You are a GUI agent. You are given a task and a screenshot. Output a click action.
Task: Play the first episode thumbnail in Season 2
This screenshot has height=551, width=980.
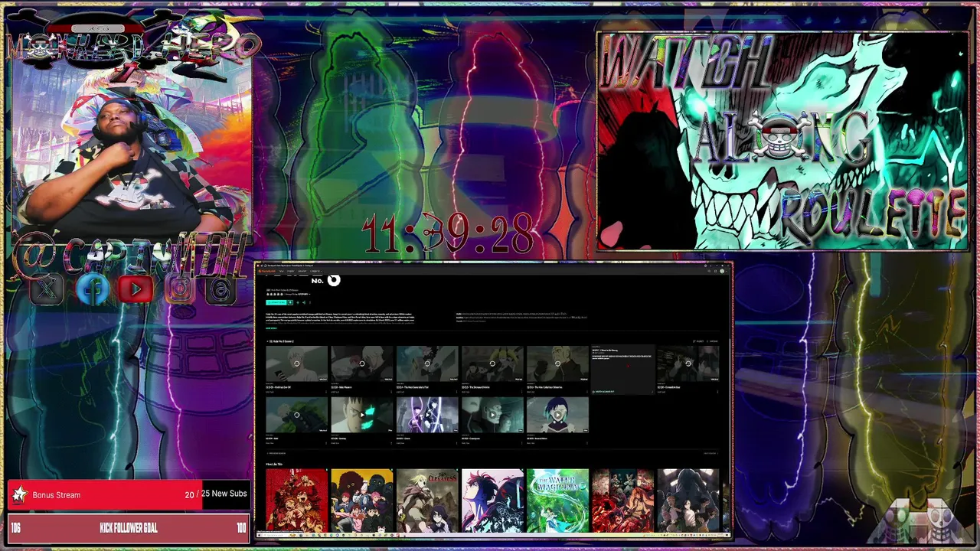coord(296,364)
